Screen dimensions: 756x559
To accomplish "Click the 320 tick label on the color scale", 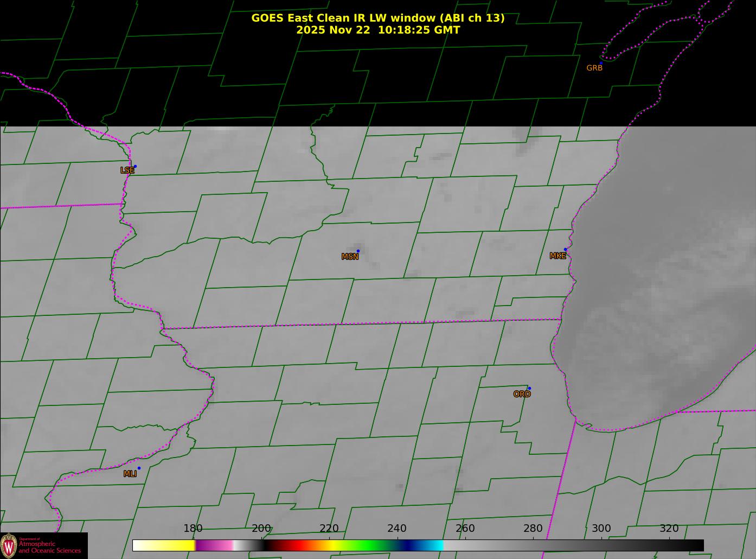I will 669,528.
